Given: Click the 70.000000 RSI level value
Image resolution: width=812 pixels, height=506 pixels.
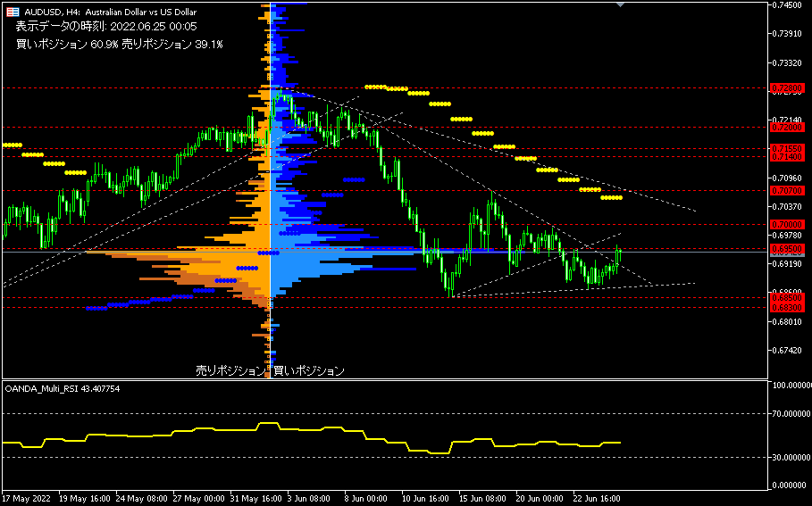Looking at the screenshot, I should point(791,414).
